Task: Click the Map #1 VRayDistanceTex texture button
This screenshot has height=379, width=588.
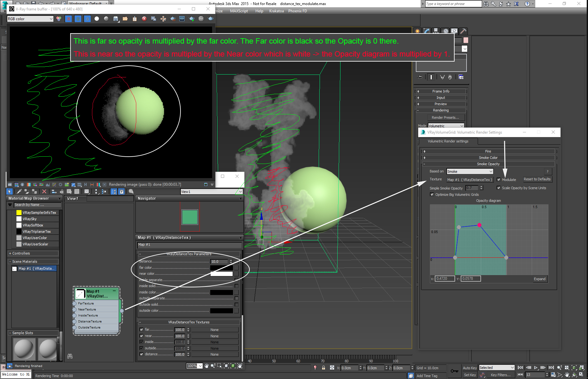Action: click(469, 180)
